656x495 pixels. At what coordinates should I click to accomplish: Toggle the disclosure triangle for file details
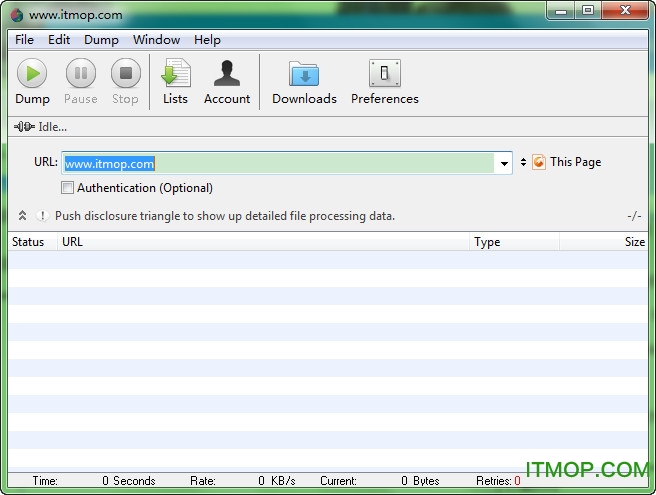click(22, 215)
